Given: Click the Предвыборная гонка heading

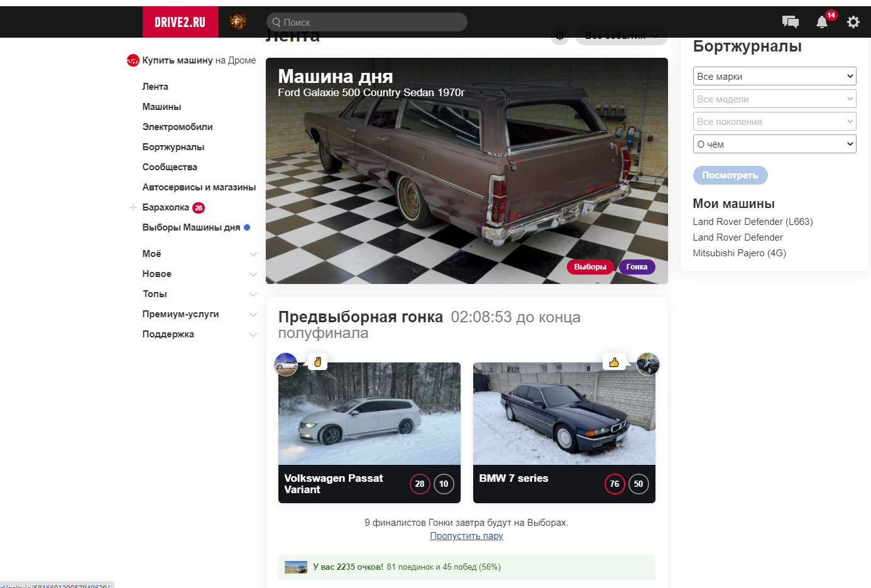Looking at the screenshot, I should (361, 317).
